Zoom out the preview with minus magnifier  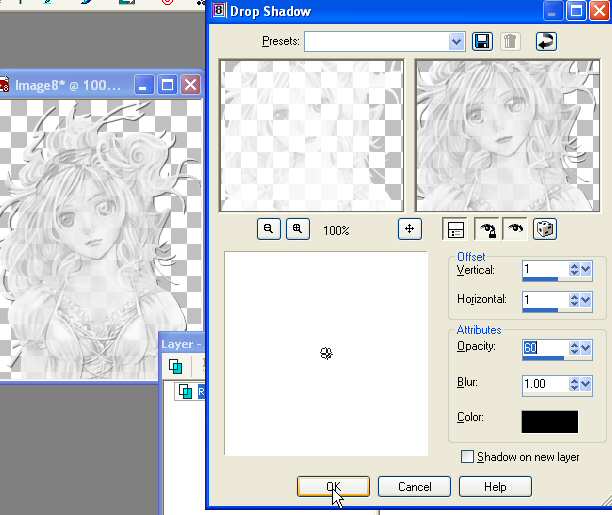(x=269, y=229)
